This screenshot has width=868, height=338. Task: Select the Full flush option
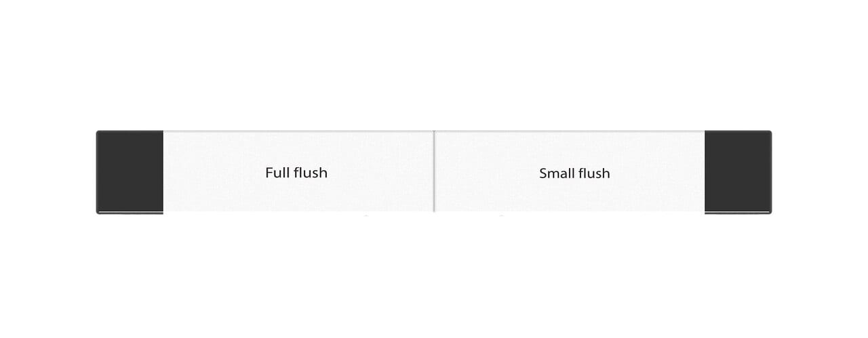point(298,172)
